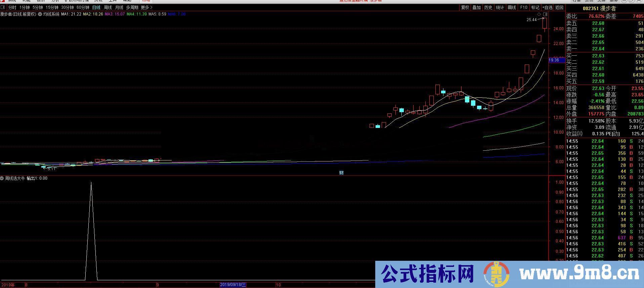Click the 19.36 price marker on axis
The width and height of the screenshot is (644, 288).
click(x=557, y=60)
